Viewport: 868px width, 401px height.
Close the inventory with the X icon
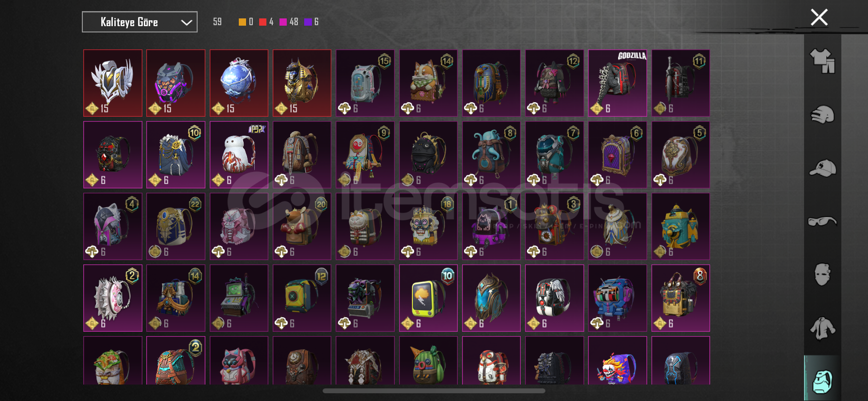(819, 17)
